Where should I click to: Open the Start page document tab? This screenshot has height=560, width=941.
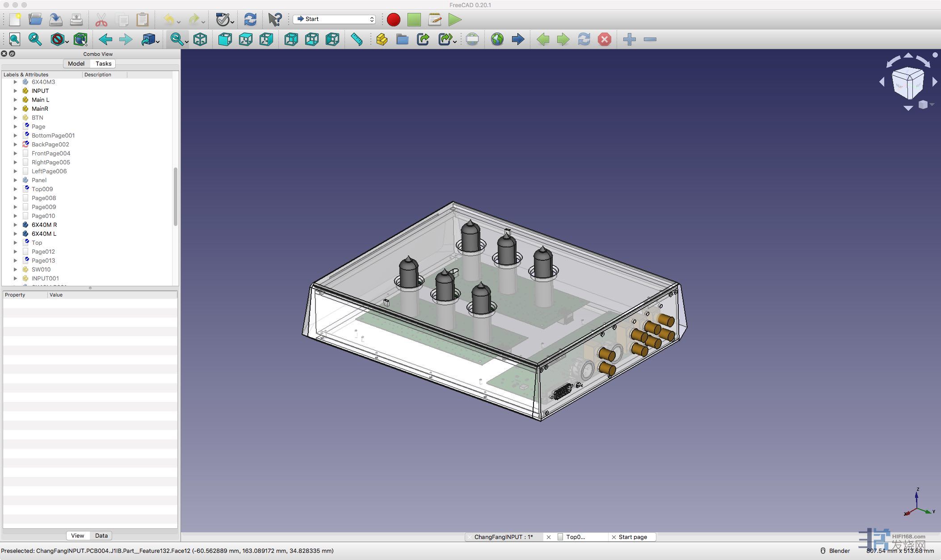(632, 537)
